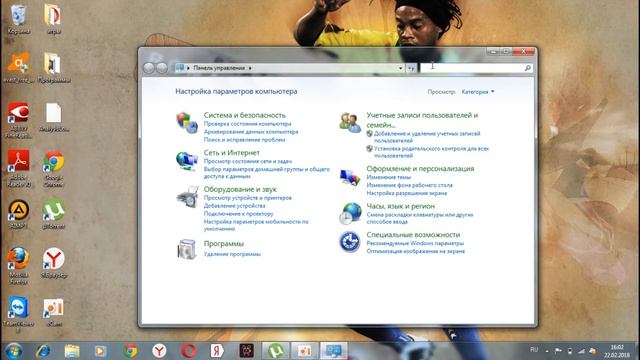Viewport: 640px width, 360px height.
Task: Click Изменение фона рабочего стола link
Action: click(409, 185)
